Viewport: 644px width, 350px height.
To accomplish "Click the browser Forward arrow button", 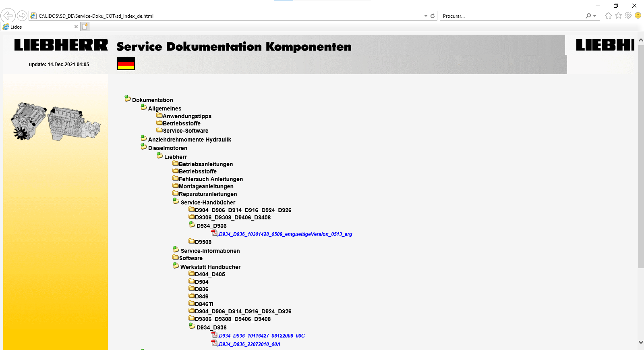I will 22,16.
